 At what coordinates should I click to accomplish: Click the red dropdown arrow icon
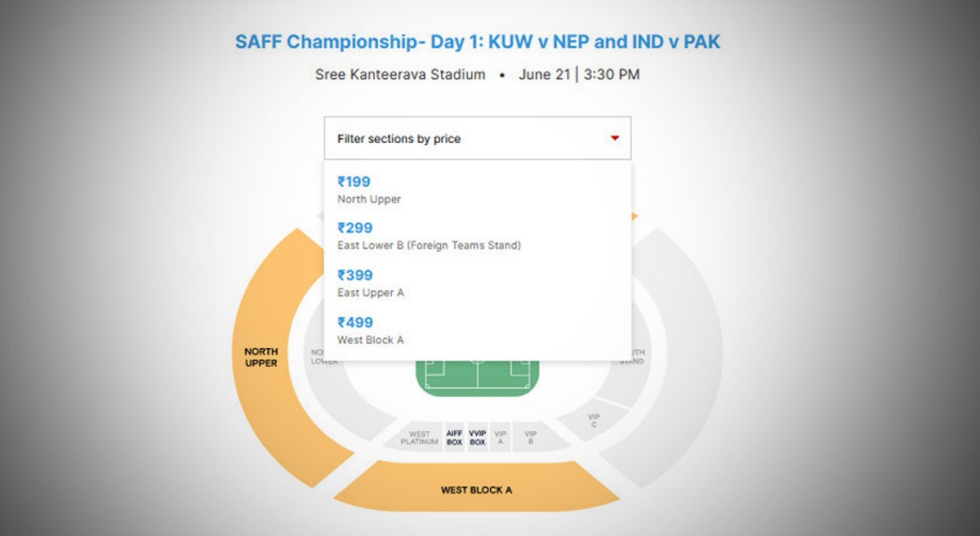tap(615, 138)
